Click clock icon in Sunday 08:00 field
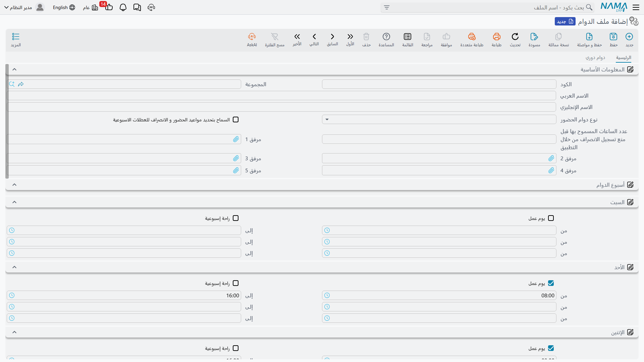Screen dimensions: 644x362 tap(327, 295)
